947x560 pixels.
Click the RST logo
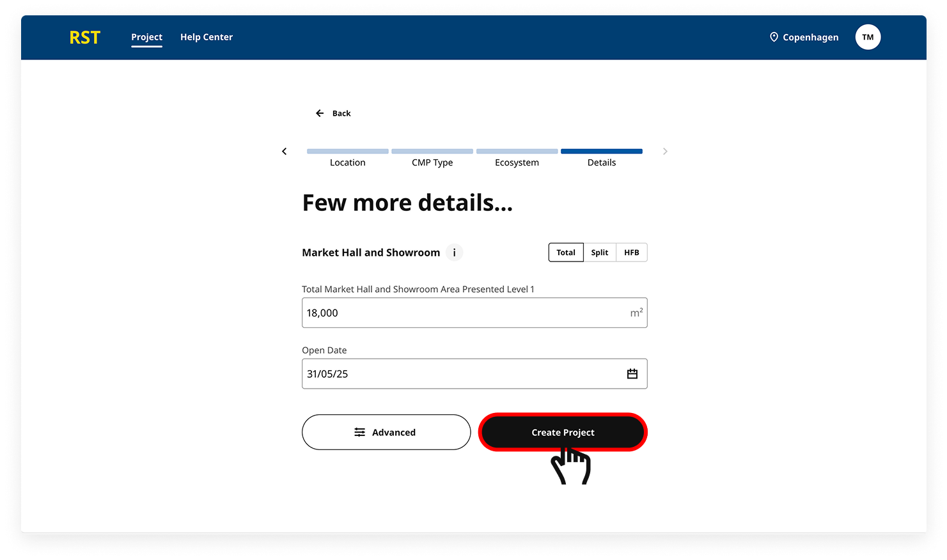point(84,38)
